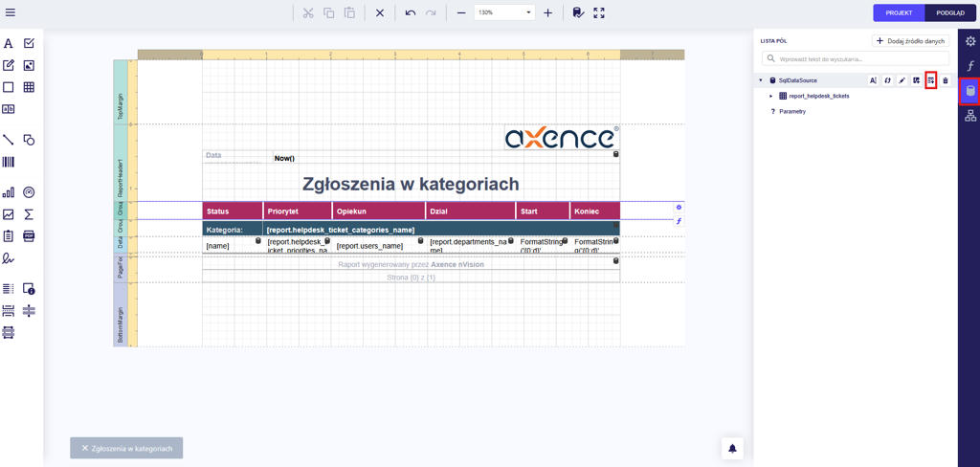Select the Check Box control in the toolbox
980x467 pixels.
pyautogui.click(x=29, y=43)
